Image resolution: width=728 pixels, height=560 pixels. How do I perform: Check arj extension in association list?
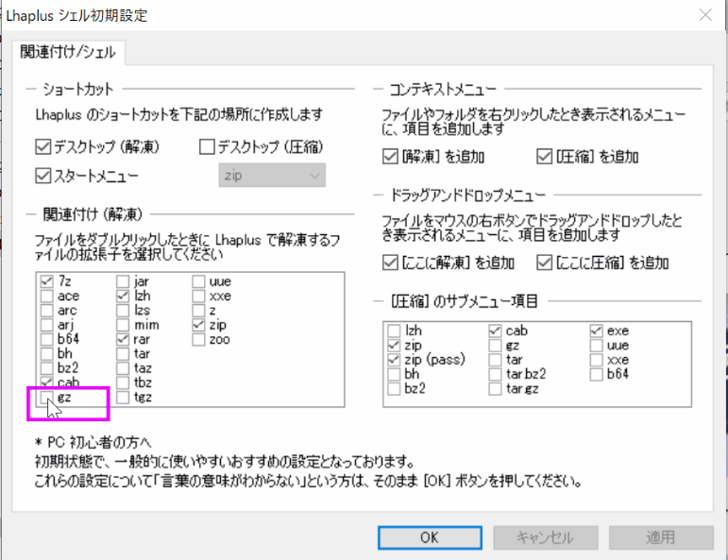point(46,325)
